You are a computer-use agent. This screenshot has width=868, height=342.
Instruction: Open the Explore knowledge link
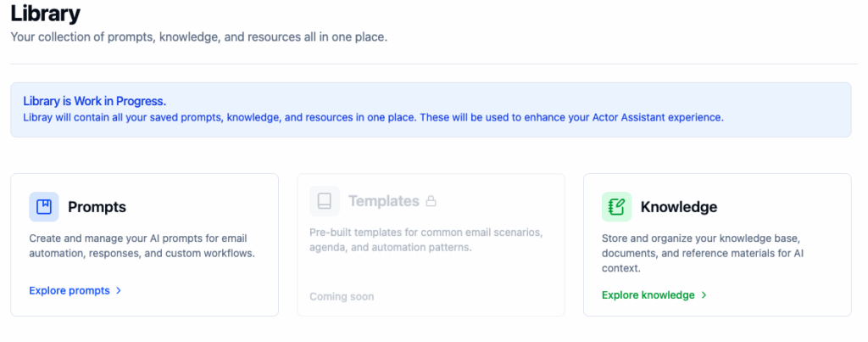coord(648,295)
